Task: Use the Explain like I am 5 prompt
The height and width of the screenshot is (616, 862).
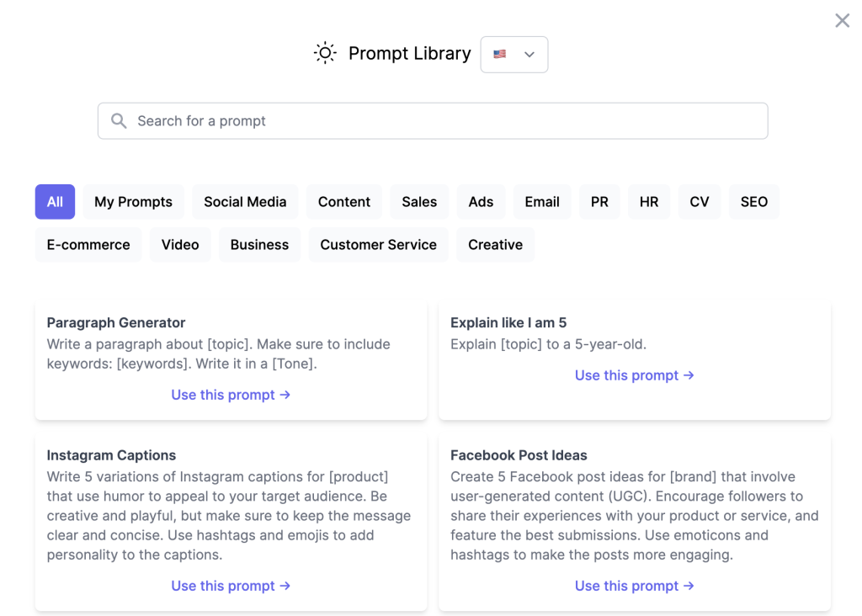Action: coord(634,375)
